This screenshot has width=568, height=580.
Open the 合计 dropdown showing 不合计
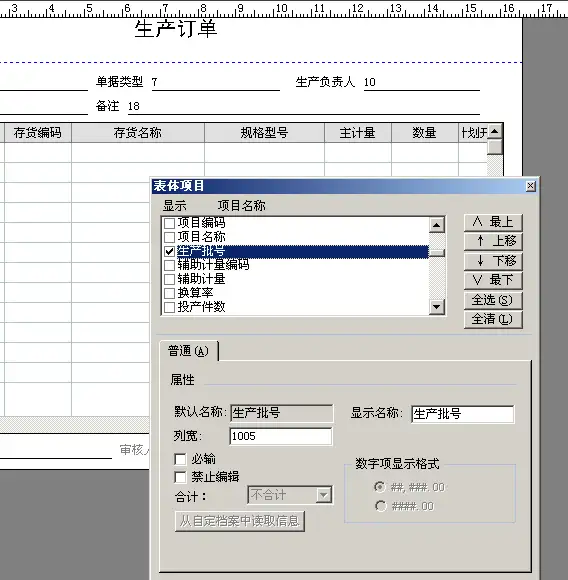[324, 495]
